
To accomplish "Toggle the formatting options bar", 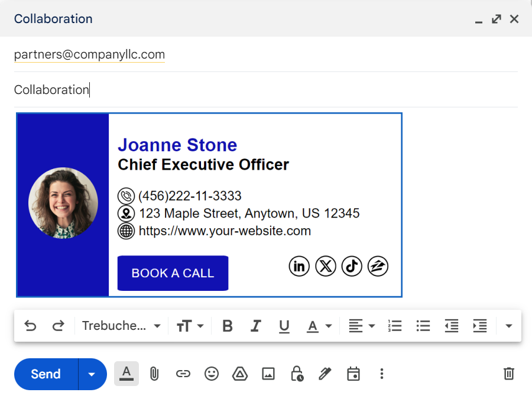I will [126, 374].
